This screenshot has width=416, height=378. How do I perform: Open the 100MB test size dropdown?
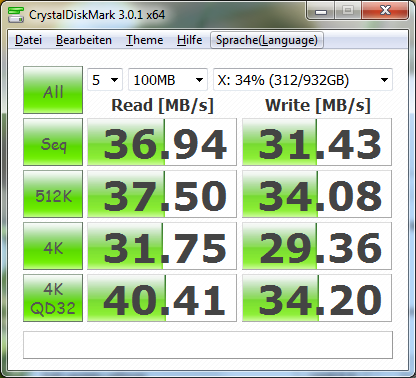pos(168,80)
